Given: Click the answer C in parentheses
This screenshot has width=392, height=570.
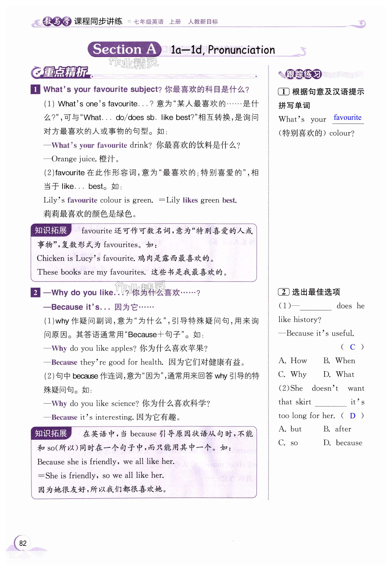Looking at the screenshot, I should pos(353,347).
